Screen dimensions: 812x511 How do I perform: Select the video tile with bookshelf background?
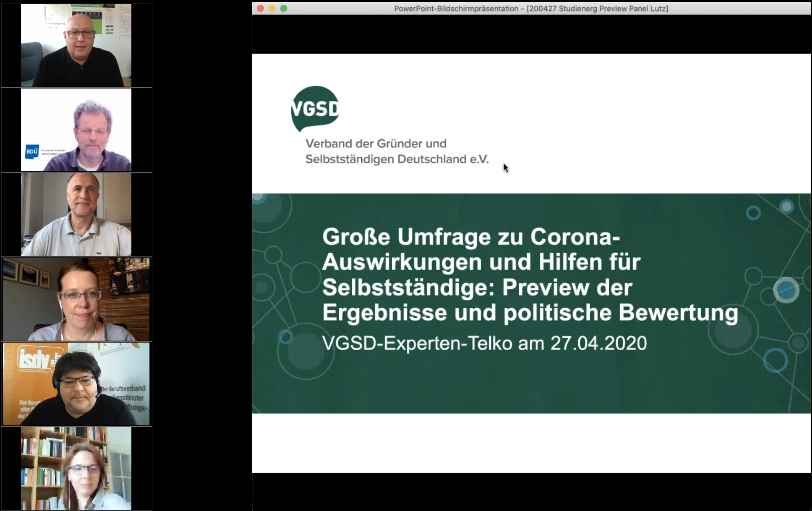(x=77, y=469)
